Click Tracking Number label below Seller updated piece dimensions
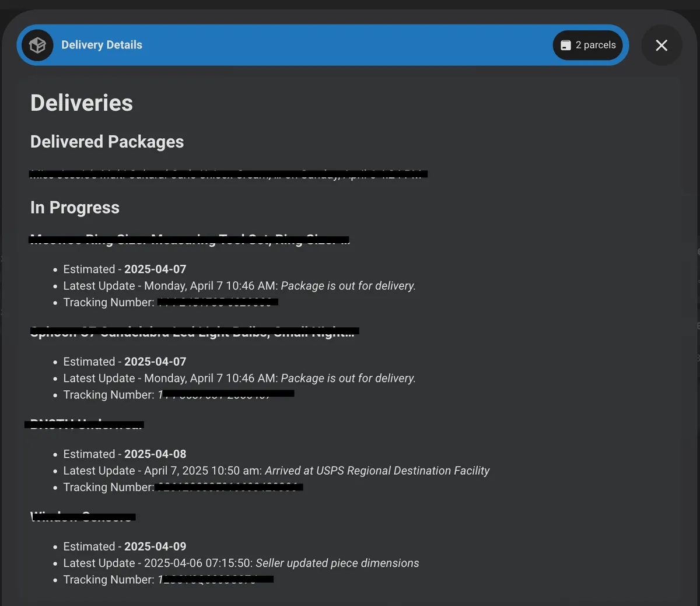This screenshot has width=700, height=606. point(108,580)
